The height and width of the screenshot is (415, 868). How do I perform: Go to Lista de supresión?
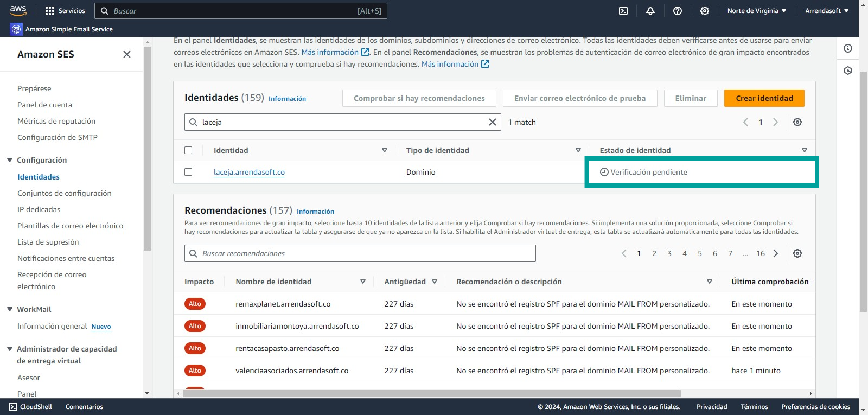48,242
